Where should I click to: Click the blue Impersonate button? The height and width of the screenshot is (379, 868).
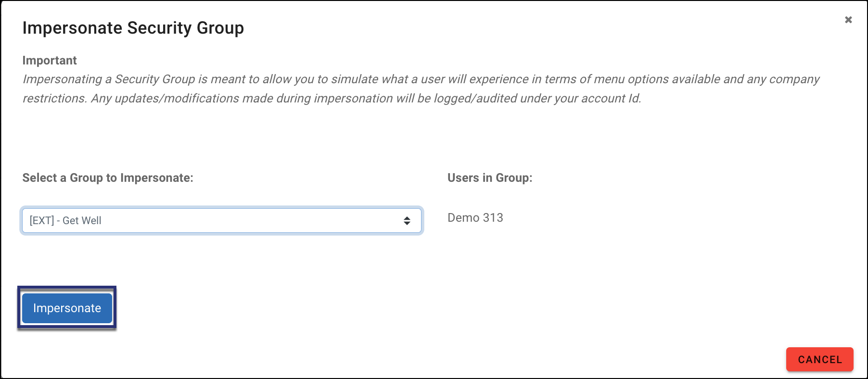tap(67, 308)
